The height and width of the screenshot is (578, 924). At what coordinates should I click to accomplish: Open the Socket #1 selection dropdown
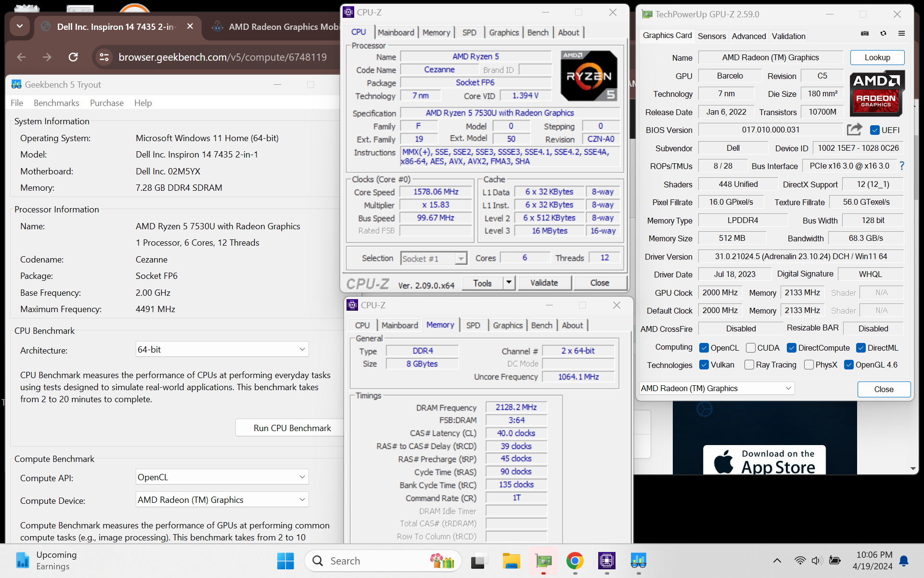pos(434,259)
